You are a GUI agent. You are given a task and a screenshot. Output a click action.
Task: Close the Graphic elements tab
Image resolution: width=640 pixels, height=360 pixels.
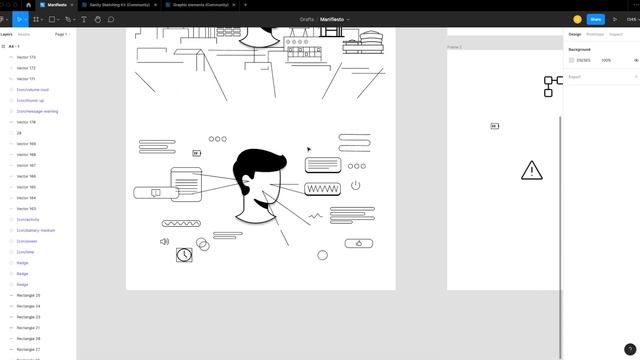click(x=234, y=5)
